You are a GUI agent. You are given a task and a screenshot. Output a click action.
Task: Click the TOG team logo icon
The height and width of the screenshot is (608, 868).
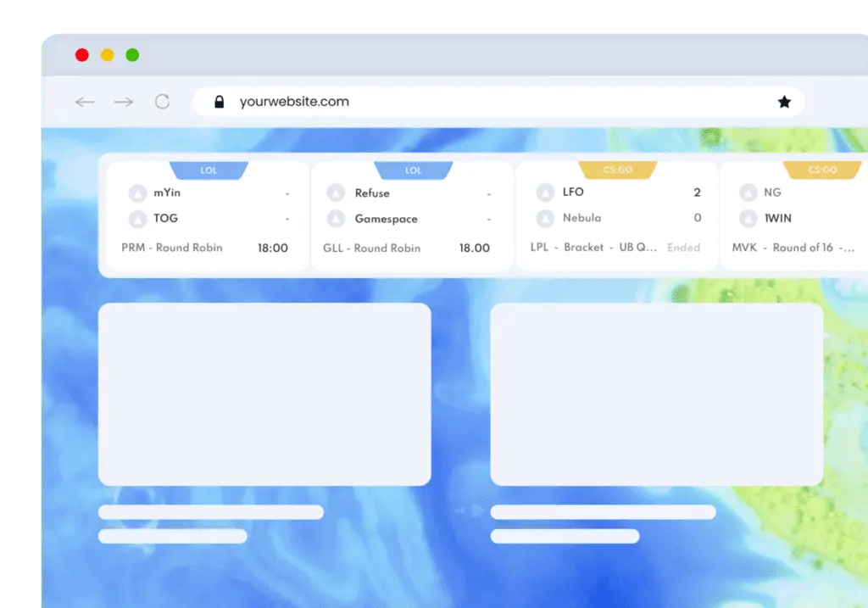(137, 220)
